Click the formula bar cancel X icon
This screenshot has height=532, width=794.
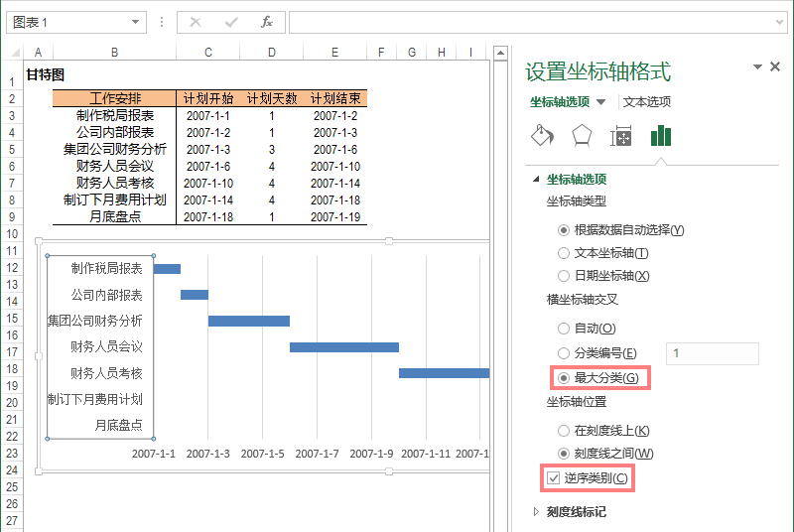click(196, 22)
